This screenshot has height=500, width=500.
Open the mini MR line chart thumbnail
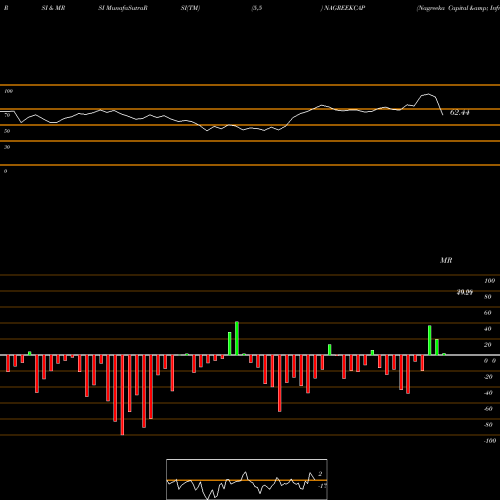[x=247, y=479]
